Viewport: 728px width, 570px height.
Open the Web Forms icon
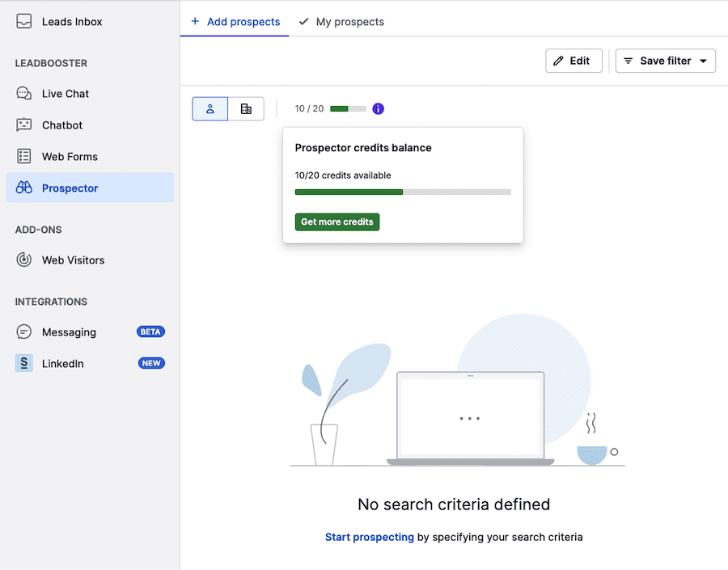[24, 157]
